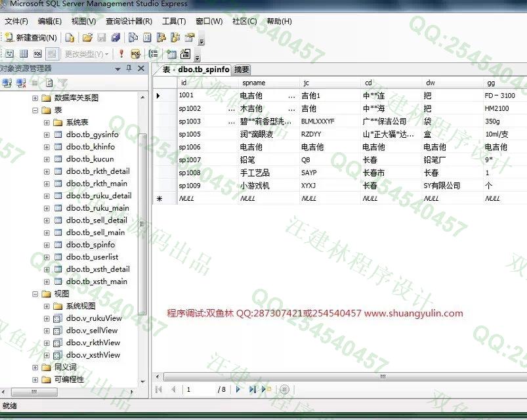Expand the 同义词 (Synonyms) folder
Image resolution: width=527 pixels, height=420 pixels.
click(x=35, y=367)
